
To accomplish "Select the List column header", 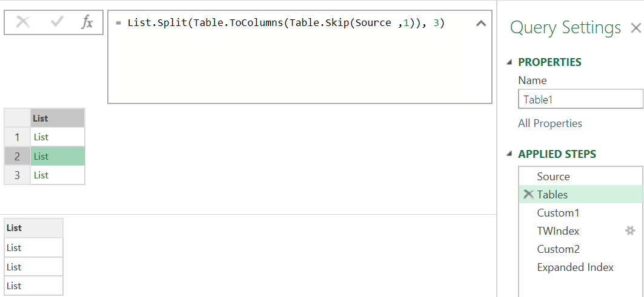I will pyautogui.click(x=58, y=118).
